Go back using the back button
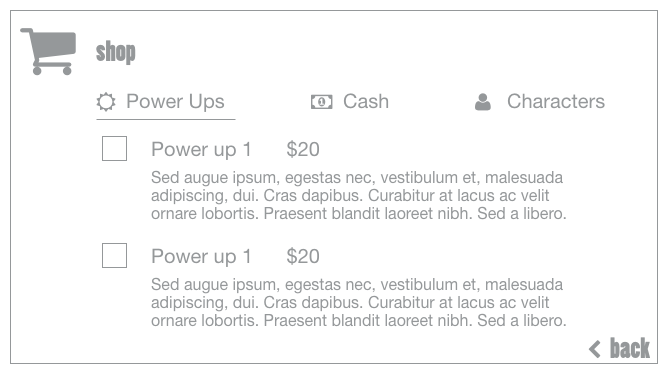The height and width of the screenshot is (375, 667). pyautogui.click(x=619, y=349)
